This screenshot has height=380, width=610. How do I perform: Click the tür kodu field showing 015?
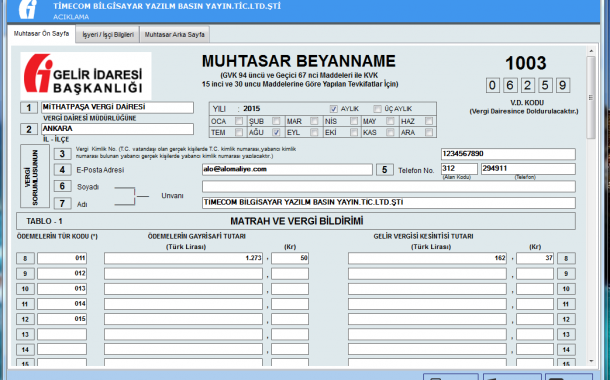tap(62, 319)
